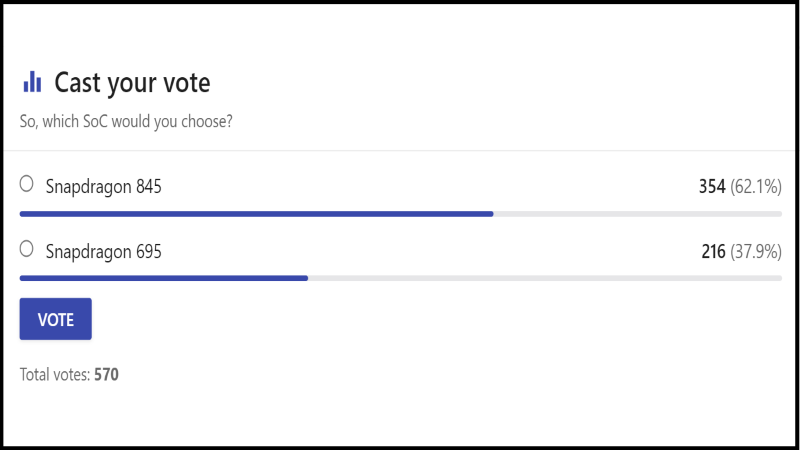Screen dimensions: 800x450
Task: Click the 570 total votes number
Action: tap(106, 375)
